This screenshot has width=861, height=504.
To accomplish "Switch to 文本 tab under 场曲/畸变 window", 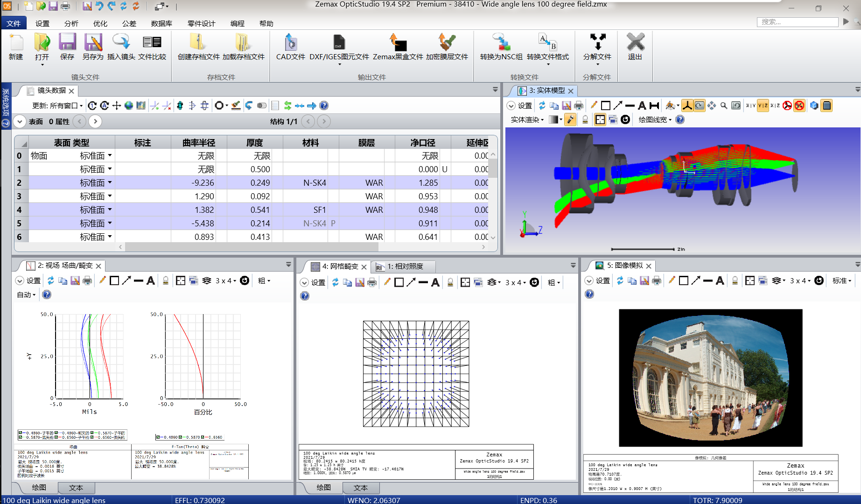I will (76, 488).
